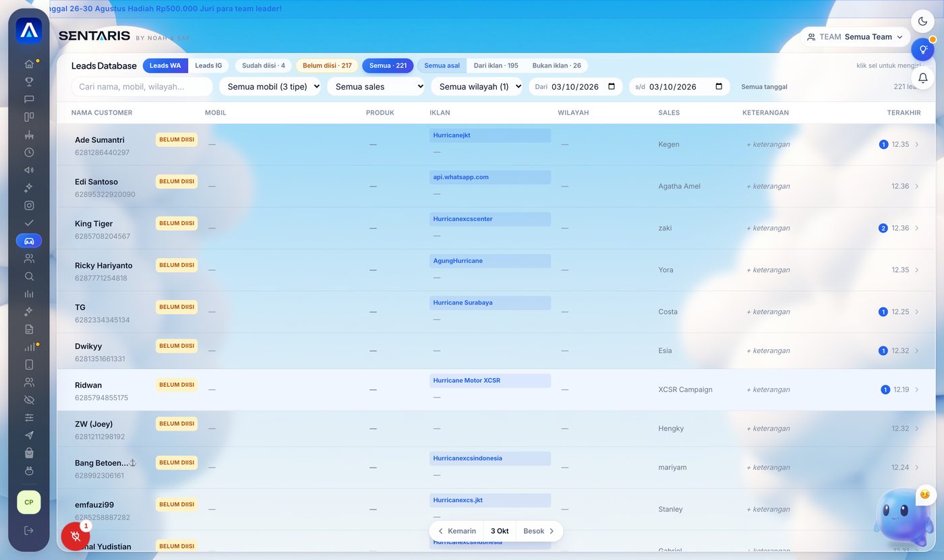This screenshot has width=944, height=560.
Task: Open the paper plane icon in the sidebar
Action: click(29, 435)
